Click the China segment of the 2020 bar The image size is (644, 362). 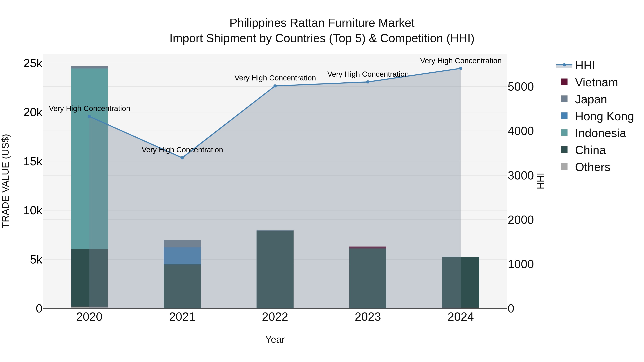[x=89, y=278]
